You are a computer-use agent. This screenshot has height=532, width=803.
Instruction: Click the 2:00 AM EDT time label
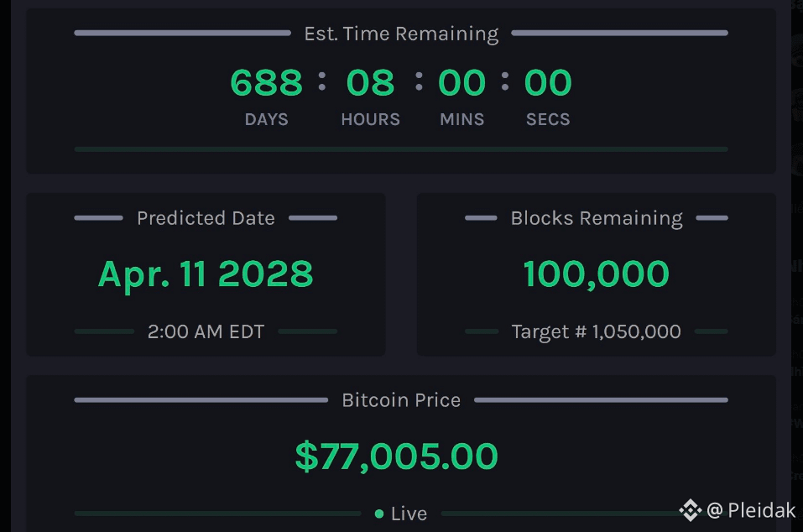click(206, 331)
